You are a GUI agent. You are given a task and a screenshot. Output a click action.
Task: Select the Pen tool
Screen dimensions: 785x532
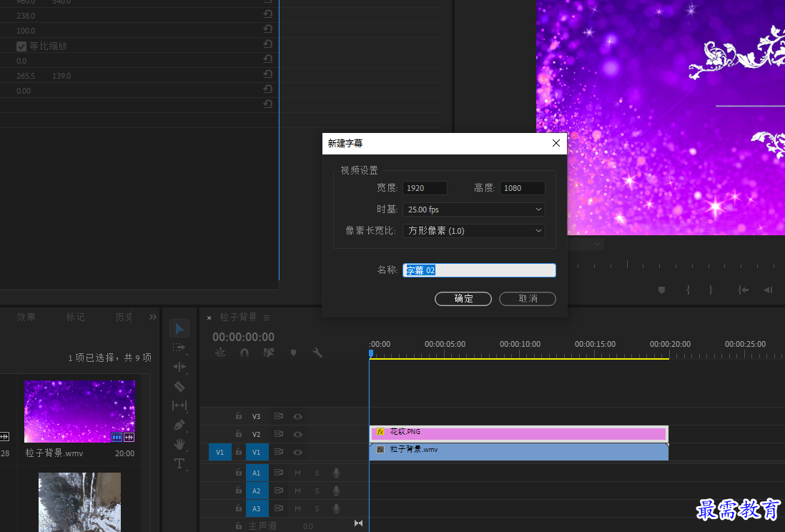click(179, 425)
